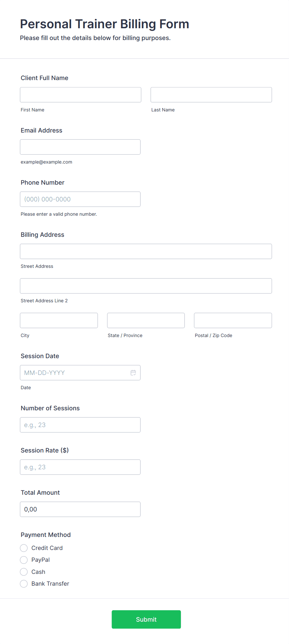
Task: Click the First Name input field
Action: 80,95
